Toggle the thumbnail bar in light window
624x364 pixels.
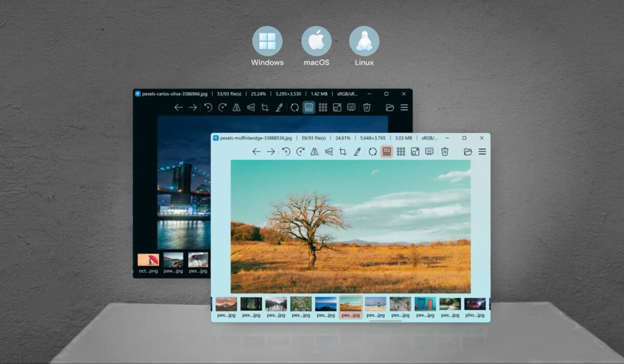(x=386, y=151)
